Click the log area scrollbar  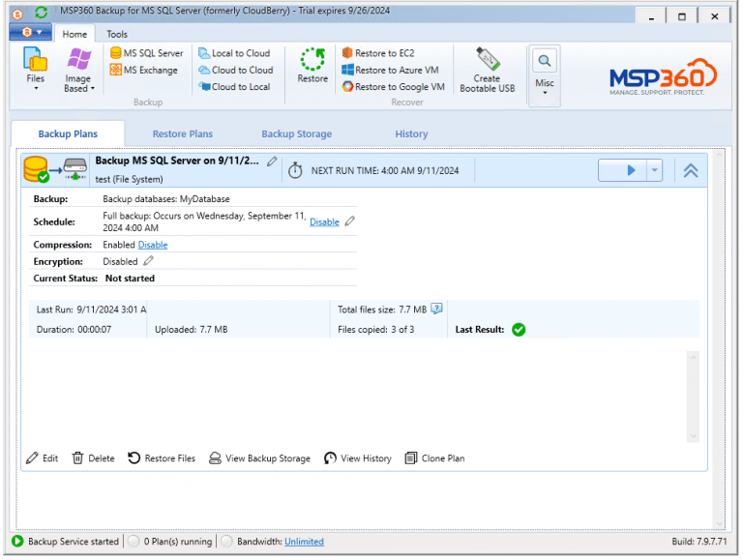pos(693,397)
